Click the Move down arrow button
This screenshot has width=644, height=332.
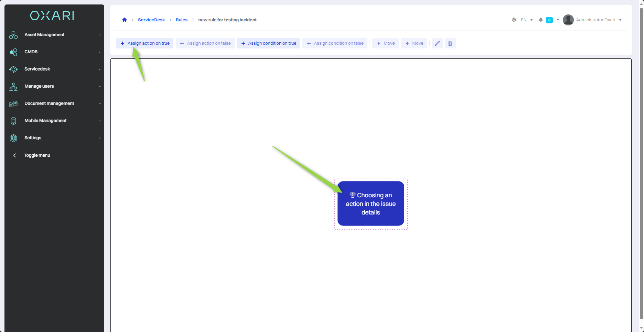click(x=385, y=43)
